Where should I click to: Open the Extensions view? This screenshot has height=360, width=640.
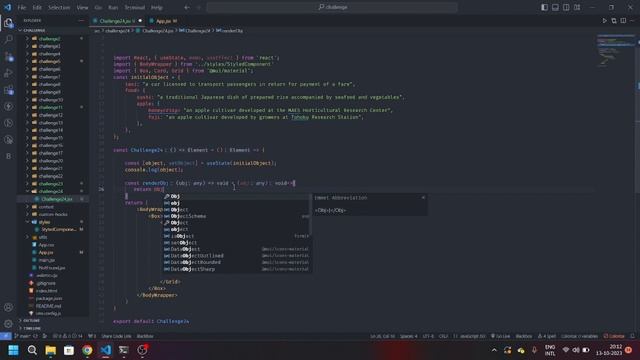coord(9,90)
